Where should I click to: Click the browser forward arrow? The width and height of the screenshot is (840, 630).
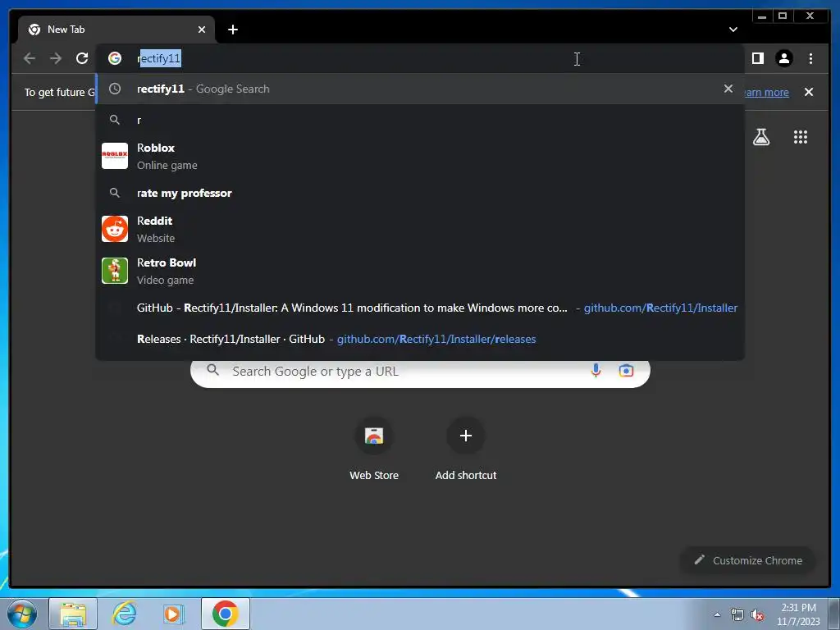(56, 58)
